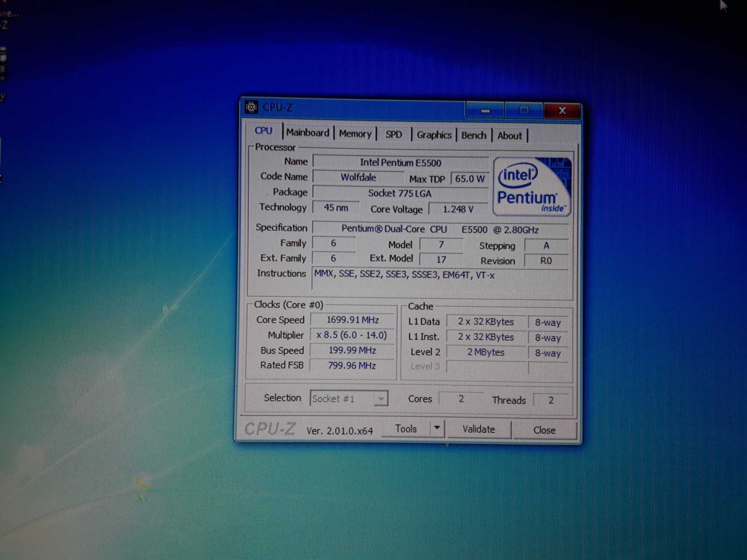Click the Core Voltage value 1.248 V

point(458,209)
